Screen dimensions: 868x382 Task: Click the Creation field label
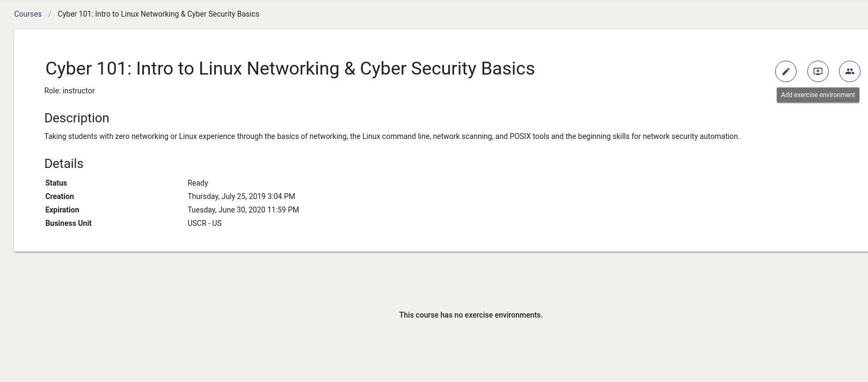(60, 196)
